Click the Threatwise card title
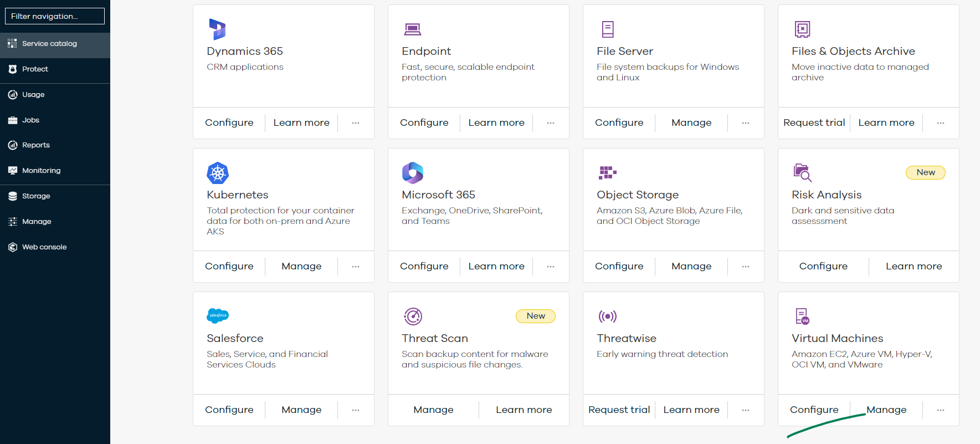The height and width of the screenshot is (444, 980). coord(627,338)
